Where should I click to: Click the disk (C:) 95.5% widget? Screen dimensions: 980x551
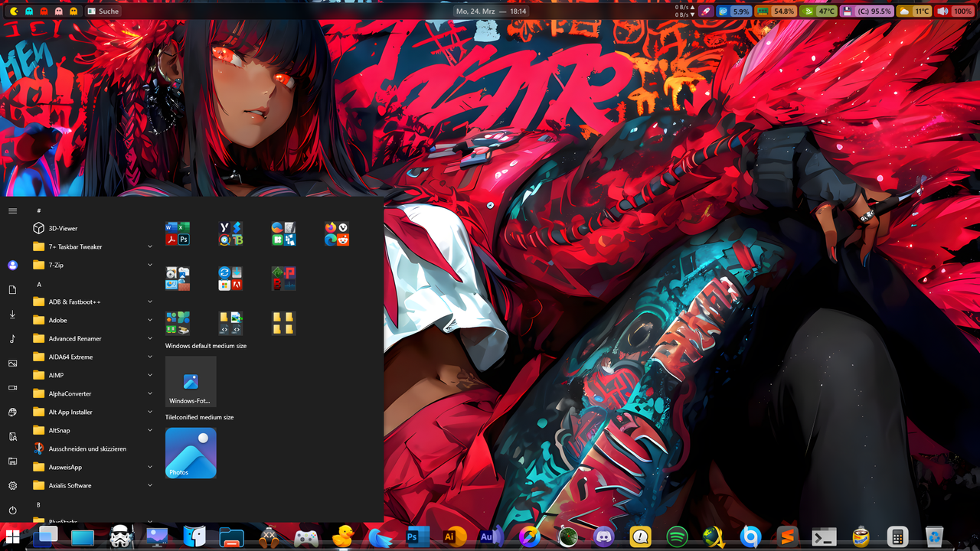[866, 11]
